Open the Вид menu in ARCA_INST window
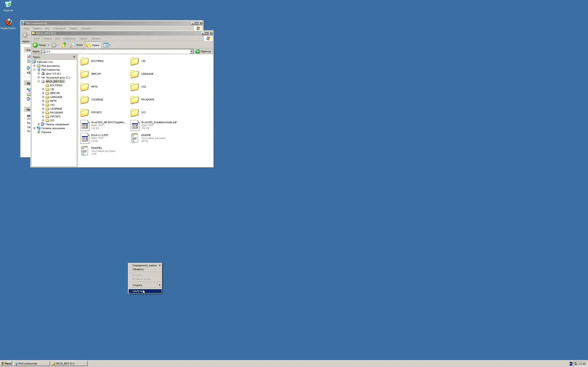This screenshot has width=588, height=367. (x=57, y=39)
